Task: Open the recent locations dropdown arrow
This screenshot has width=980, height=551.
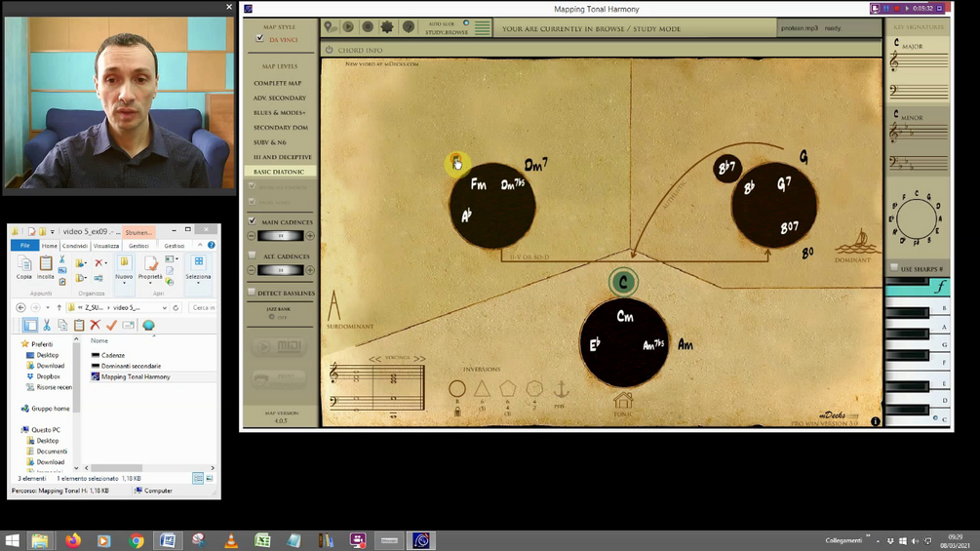Action: point(48,307)
